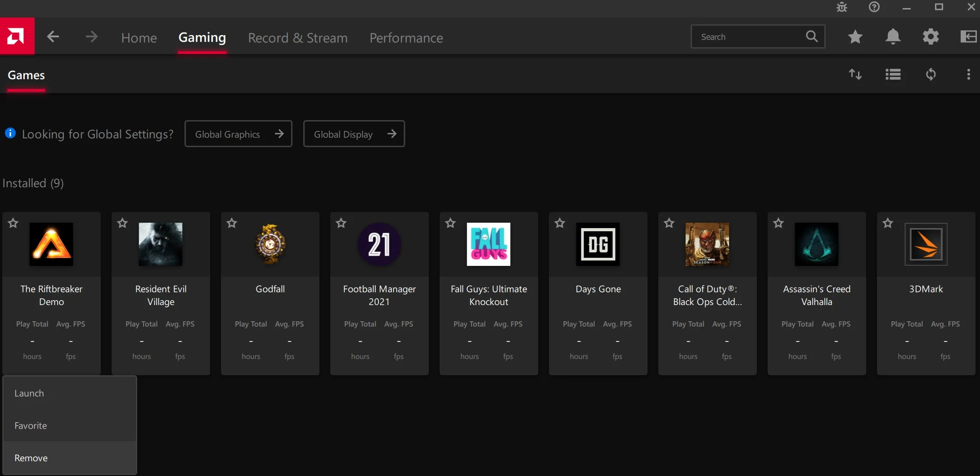Viewport: 980px width, 476px height.
Task: Star the Days Gone card
Action: tap(560, 223)
